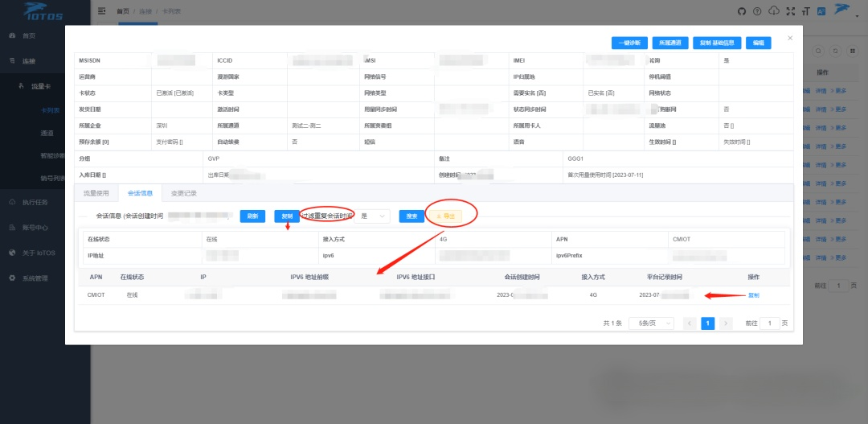Open the language switch icon
Image resolution: width=868 pixels, height=424 pixels.
click(x=821, y=11)
